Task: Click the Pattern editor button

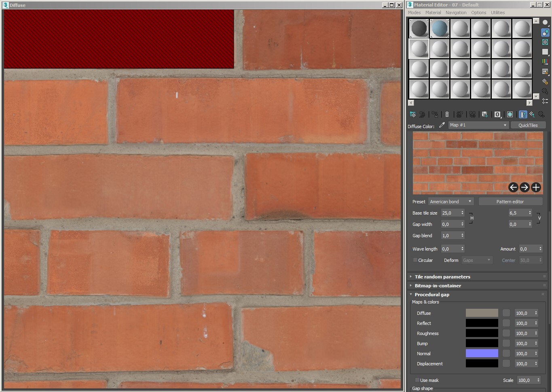Action: (x=510, y=202)
